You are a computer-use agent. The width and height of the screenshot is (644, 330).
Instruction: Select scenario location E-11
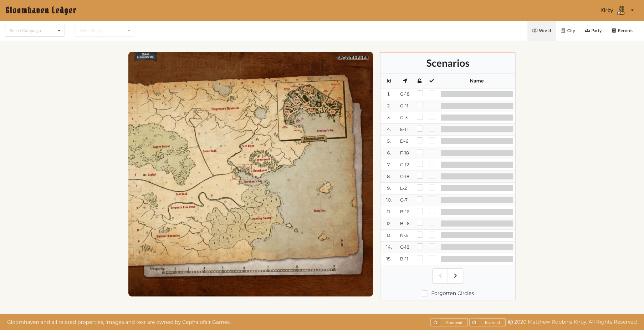click(404, 130)
